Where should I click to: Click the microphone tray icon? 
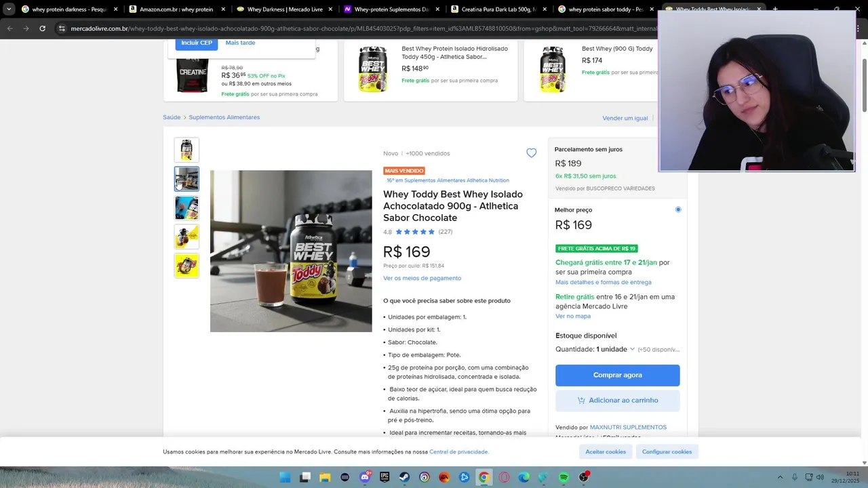coord(795,477)
